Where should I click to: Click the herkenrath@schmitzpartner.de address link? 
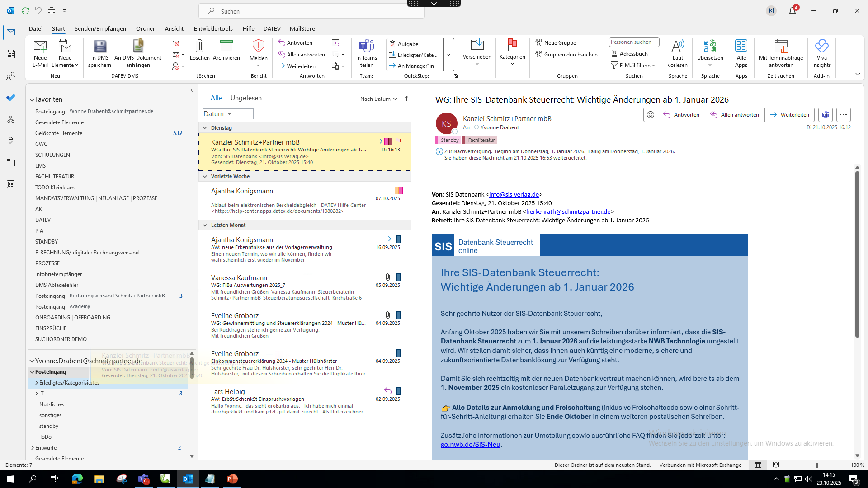(568, 212)
